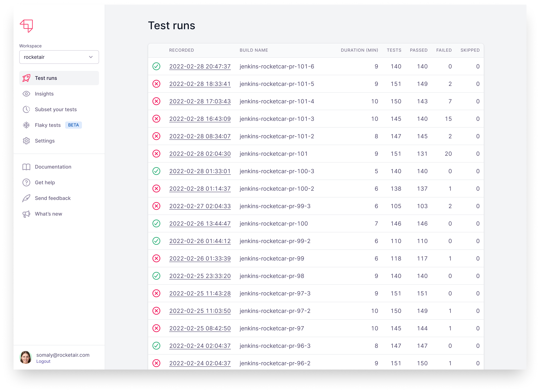
Task: Click the Documentation book icon
Action: click(26, 167)
